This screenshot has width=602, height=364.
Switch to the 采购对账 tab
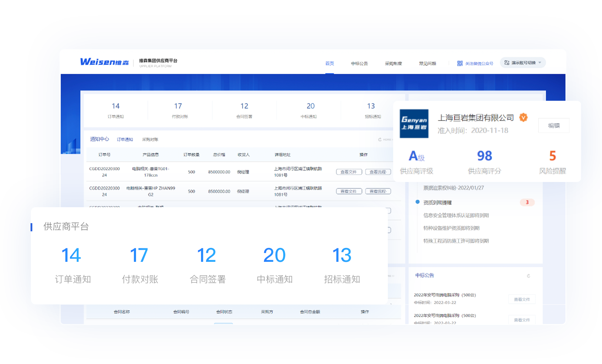click(x=150, y=139)
